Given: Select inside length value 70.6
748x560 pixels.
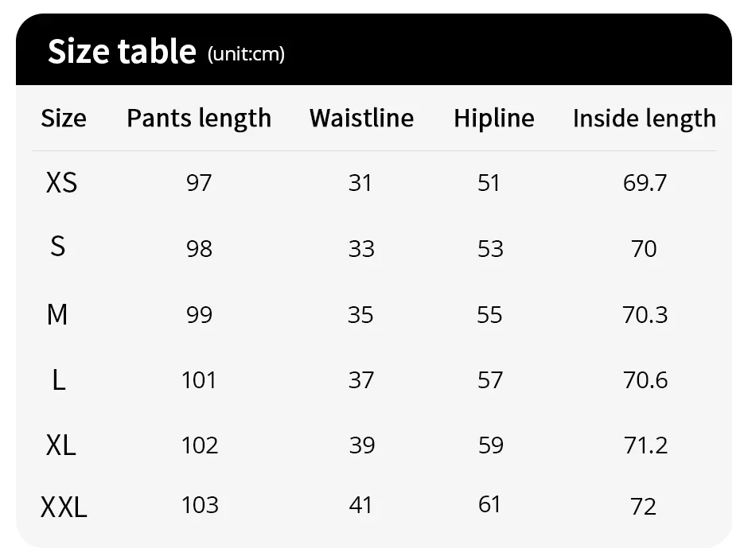Looking at the screenshot, I should (645, 380).
